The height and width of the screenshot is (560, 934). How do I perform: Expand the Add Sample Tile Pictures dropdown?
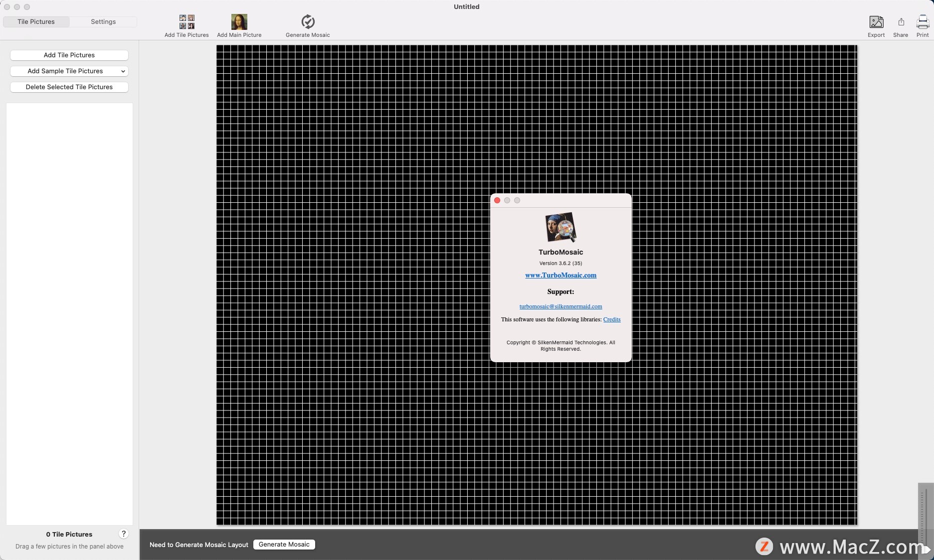pyautogui.click(x=69, y=71)
